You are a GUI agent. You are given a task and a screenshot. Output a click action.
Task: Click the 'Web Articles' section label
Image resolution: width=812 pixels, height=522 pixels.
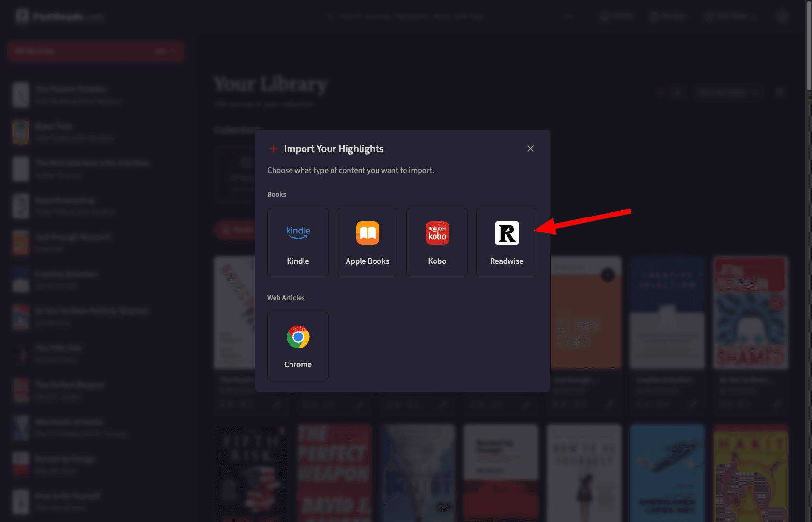(286, 298)
